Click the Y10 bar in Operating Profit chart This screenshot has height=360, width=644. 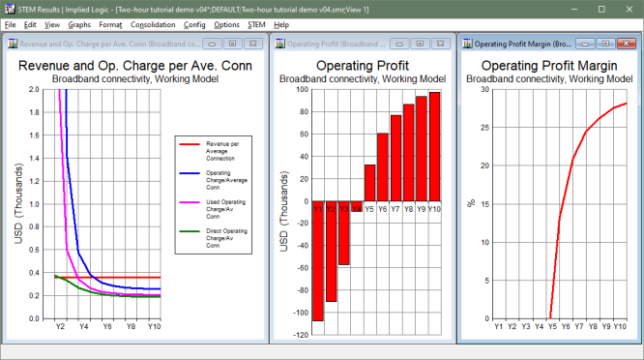pos(434,147)
